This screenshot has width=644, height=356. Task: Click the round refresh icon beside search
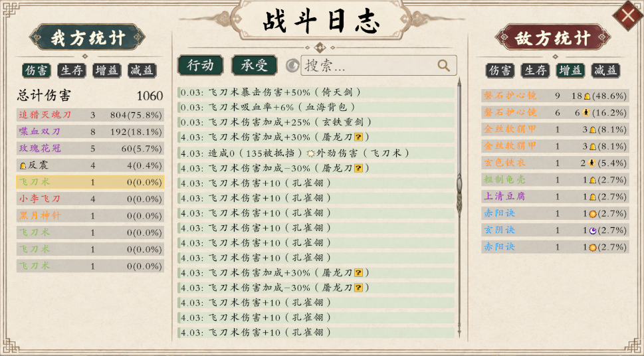click(x=292, y=65)
